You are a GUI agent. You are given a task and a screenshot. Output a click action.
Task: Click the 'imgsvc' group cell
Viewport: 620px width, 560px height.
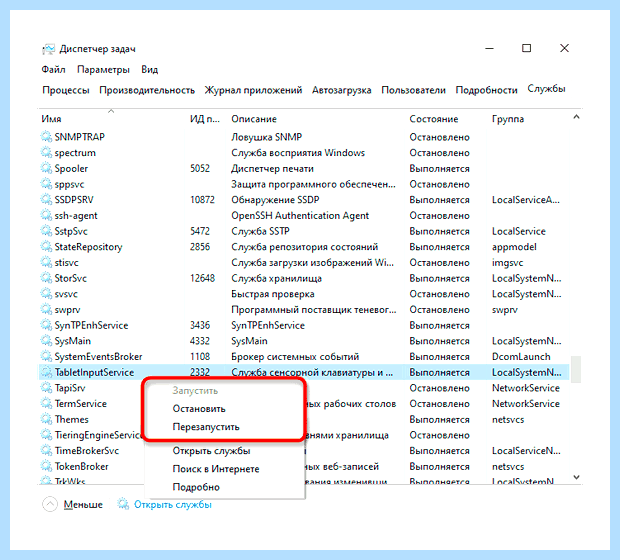508,263
